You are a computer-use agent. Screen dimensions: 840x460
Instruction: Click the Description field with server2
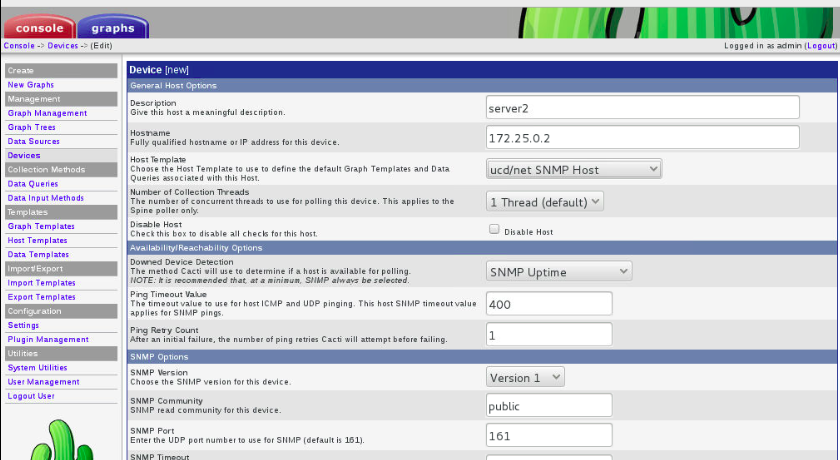tap(643, 108)
